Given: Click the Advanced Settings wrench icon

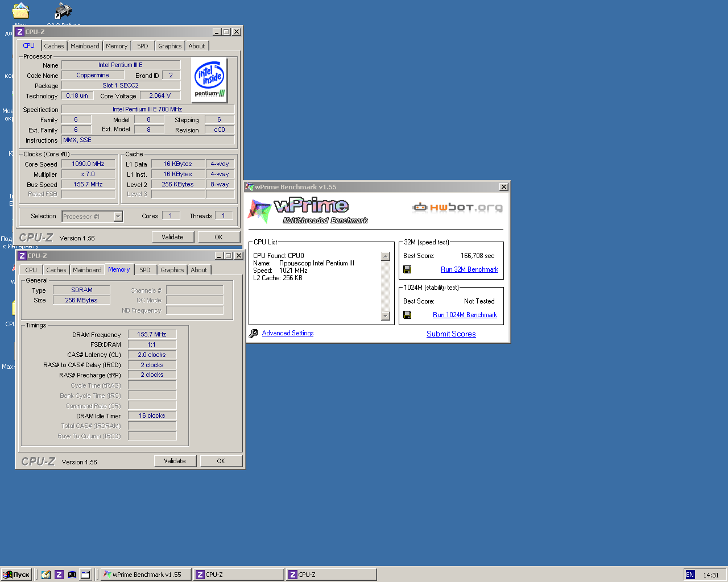Looking at the screenshot, I should click(253, 334).
